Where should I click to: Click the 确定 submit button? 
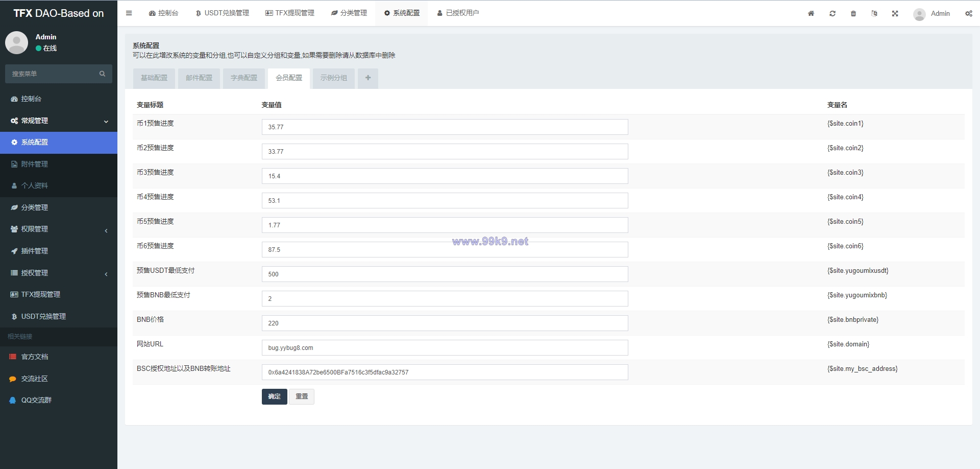275,396
